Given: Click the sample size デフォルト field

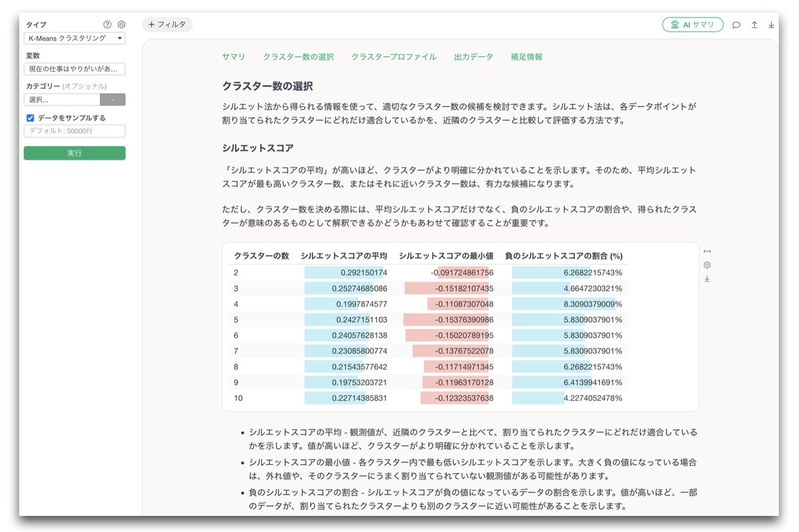Looking at the screenshot, I should coord(75,131).
